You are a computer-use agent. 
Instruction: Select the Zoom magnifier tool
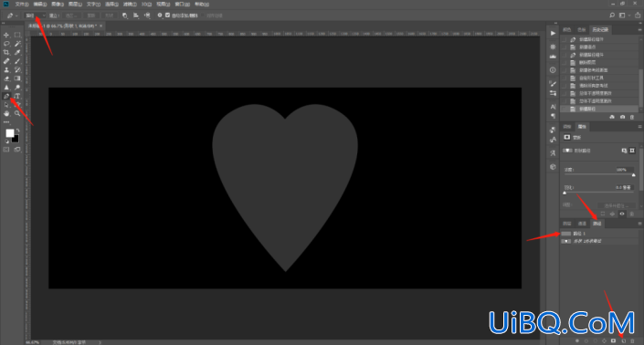click(17, 114)
